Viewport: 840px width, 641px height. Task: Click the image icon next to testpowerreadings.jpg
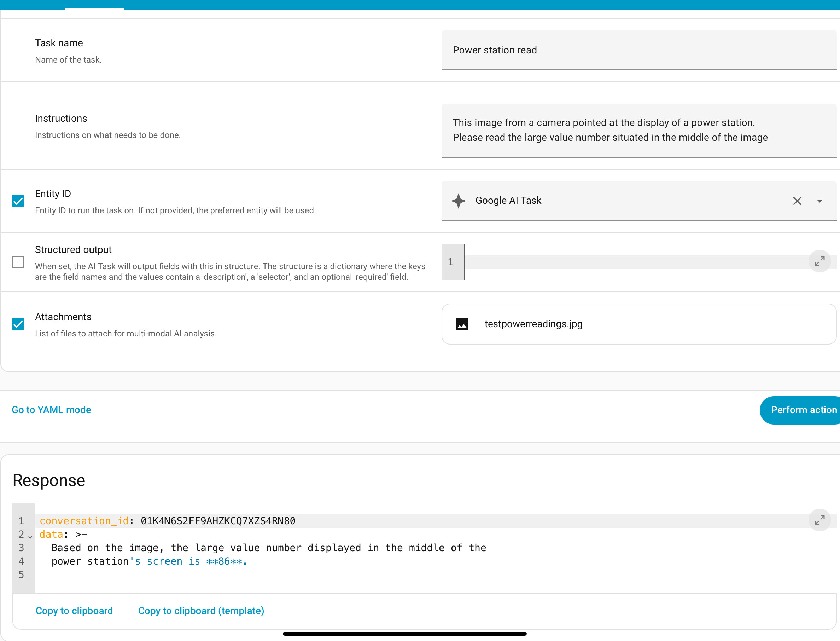pos(462,324)
